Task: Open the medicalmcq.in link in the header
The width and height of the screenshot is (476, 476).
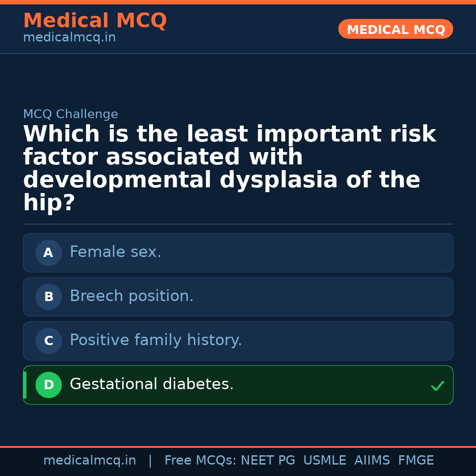Action: (x=69, y=37)
